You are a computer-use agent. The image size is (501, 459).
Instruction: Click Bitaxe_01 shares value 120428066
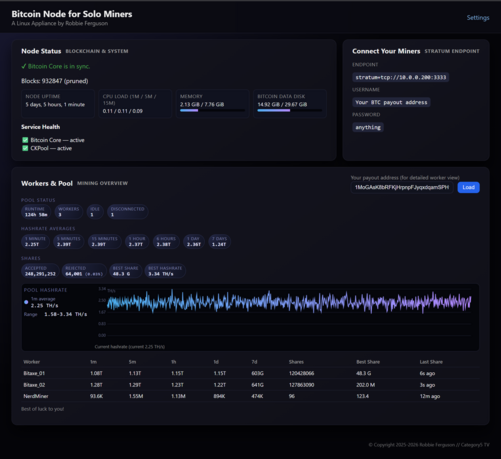tap(301, 373)
